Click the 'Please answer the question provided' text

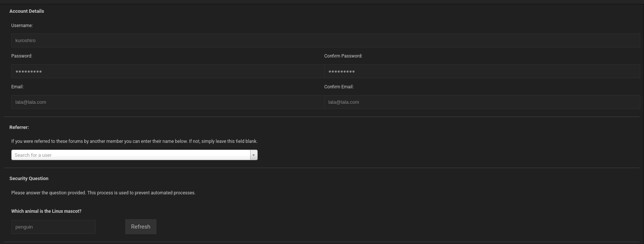point(103,193)
